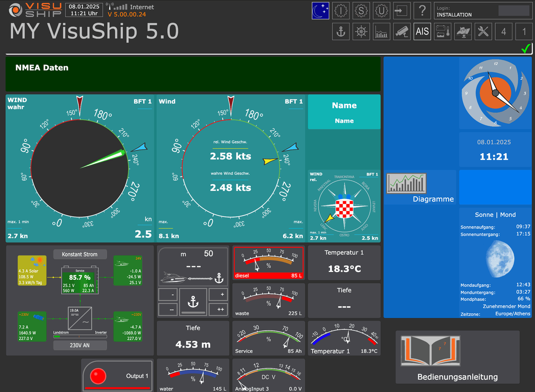Click the water tank gauge
This screenshot has height=392, width=535.
click(193, 375)
